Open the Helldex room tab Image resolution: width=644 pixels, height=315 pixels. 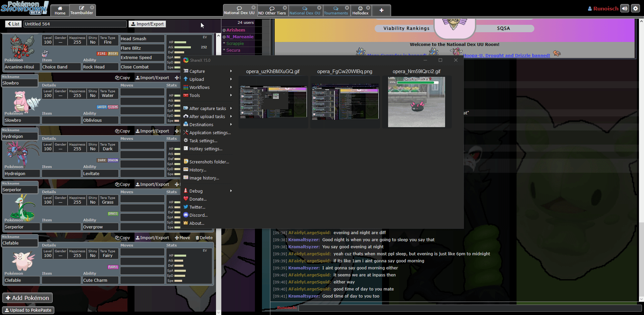tap(360, 10)
